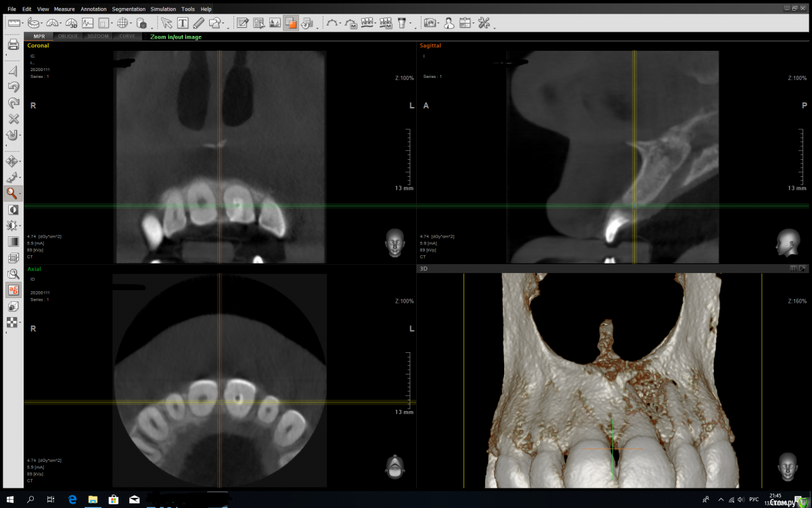812x508 pixels.
Task: Open the dropdown arrow beside the magnifier zoom tool
Action: 21,194
